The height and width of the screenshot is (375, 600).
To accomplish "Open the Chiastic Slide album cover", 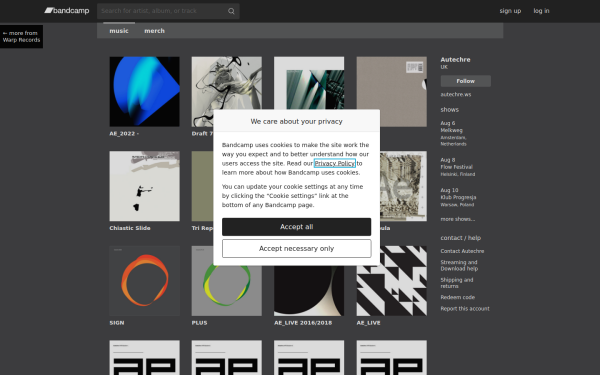I will [x=145, y=186].
